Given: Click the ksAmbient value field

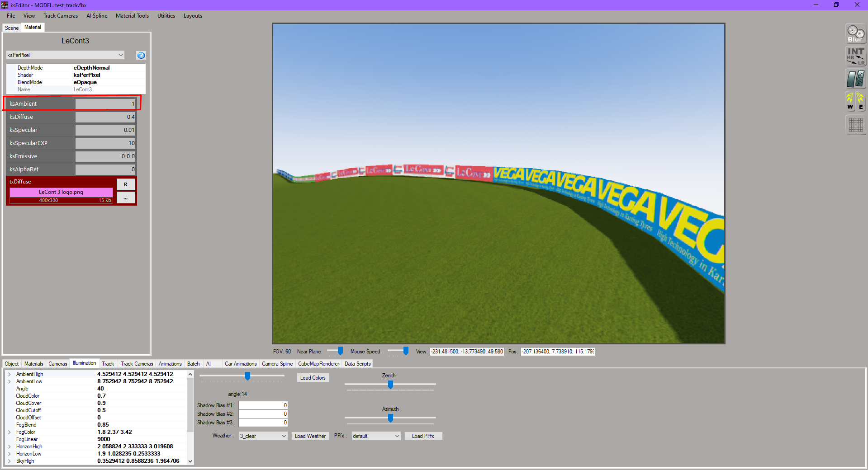Looking at the screenshot, I should (x=105, y=104).
